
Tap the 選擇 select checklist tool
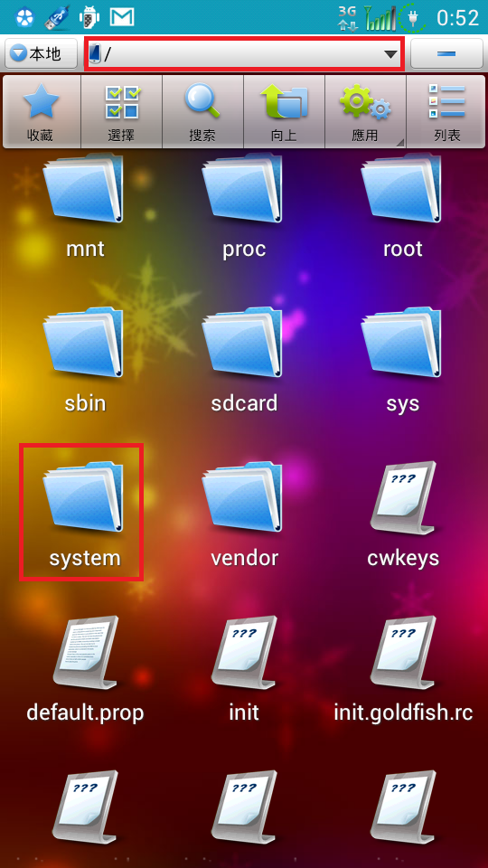pos(122,112)
